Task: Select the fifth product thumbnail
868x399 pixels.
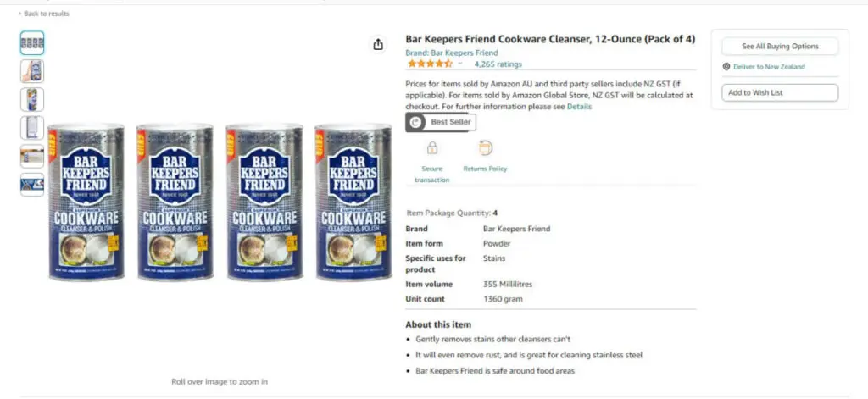Action: (x=32, y=156)
